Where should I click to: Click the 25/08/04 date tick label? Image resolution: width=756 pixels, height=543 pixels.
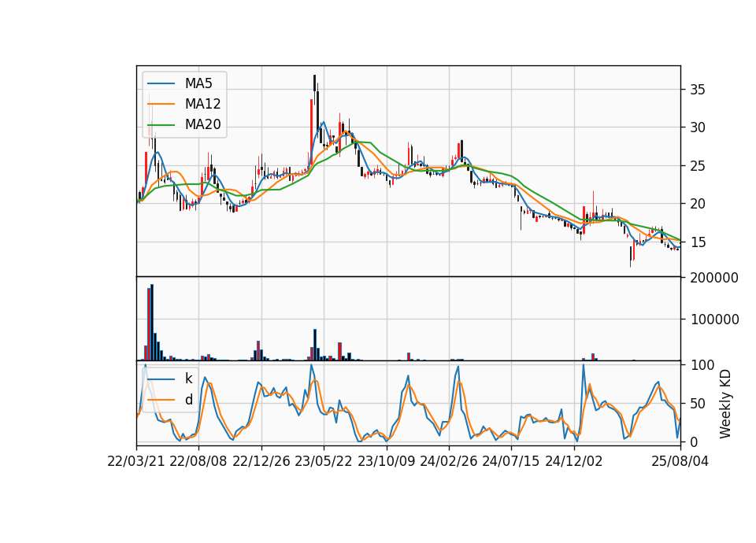pyautogui.click(x=680, y=461)
